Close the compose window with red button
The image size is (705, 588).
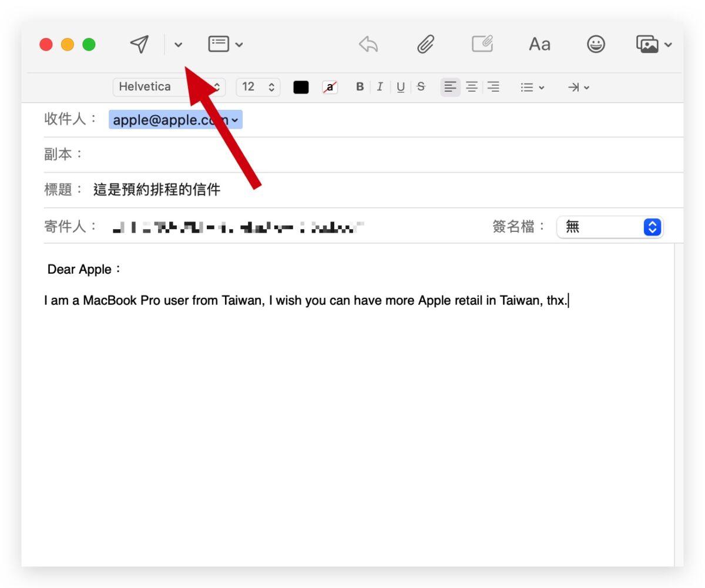pos(46,45)
